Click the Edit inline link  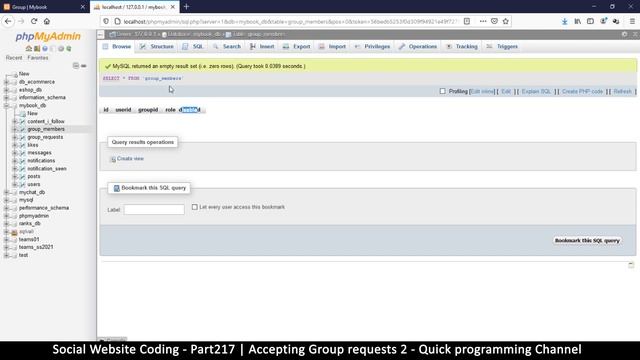point(482,91)
